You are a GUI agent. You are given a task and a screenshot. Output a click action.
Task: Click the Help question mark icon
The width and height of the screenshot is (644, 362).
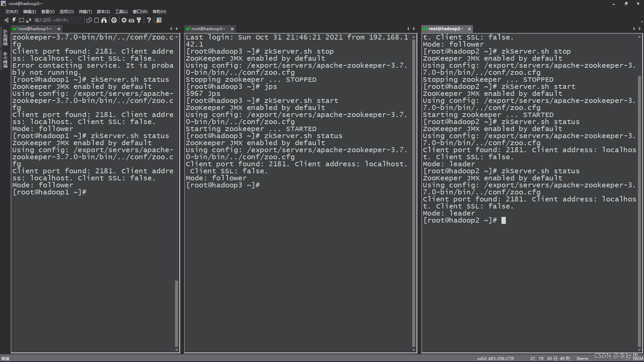pos(149,20)
